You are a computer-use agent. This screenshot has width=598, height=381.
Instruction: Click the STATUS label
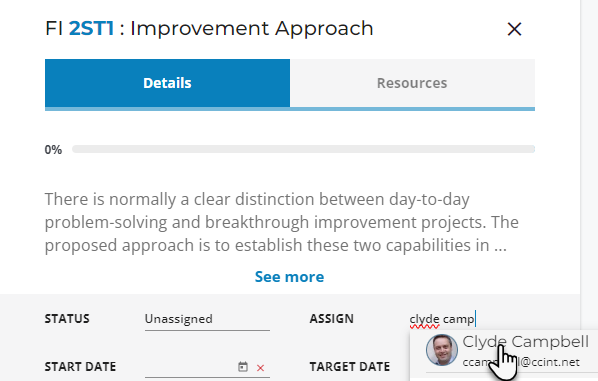(67, 319)
